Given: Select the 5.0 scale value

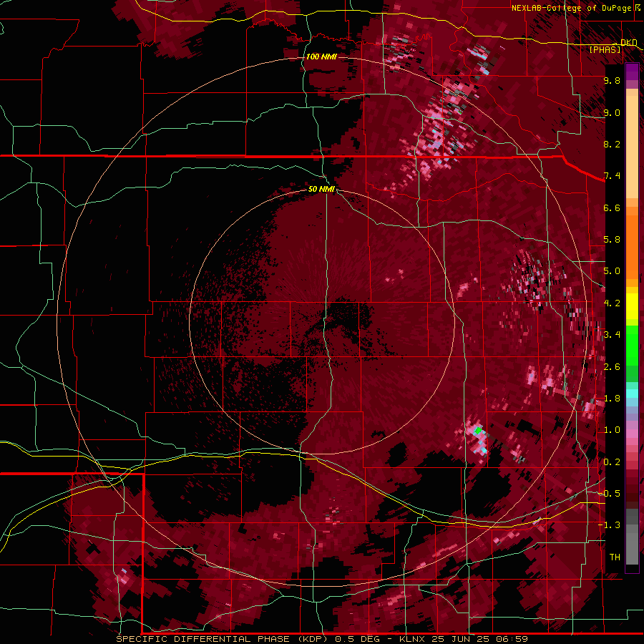Looking at the screenshot, I should 612,271.
